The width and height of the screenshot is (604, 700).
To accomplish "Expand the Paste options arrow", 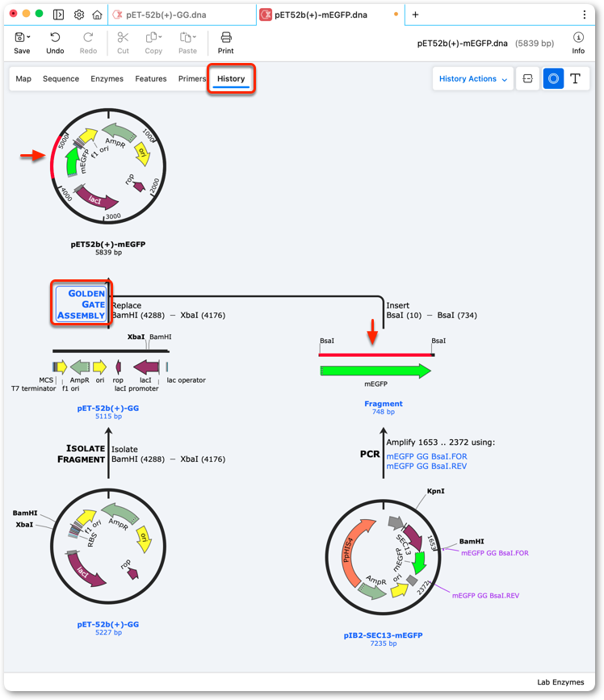I will [194, 37].
